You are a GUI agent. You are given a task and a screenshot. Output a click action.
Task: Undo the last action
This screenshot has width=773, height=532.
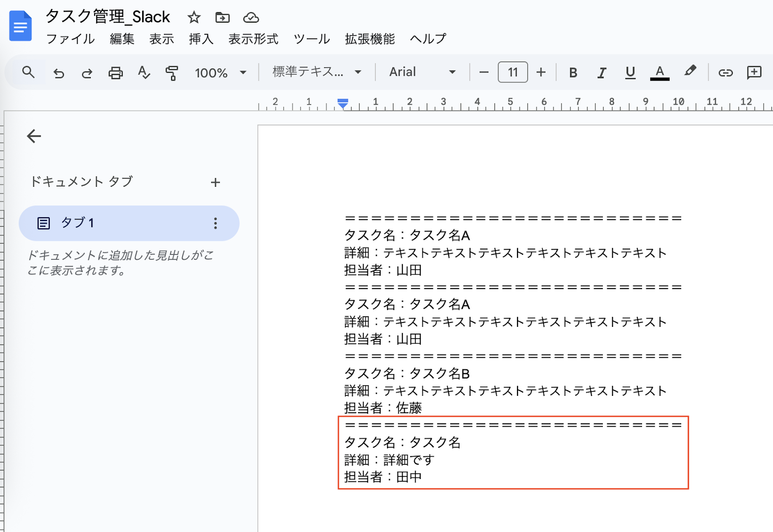[58, 73]
